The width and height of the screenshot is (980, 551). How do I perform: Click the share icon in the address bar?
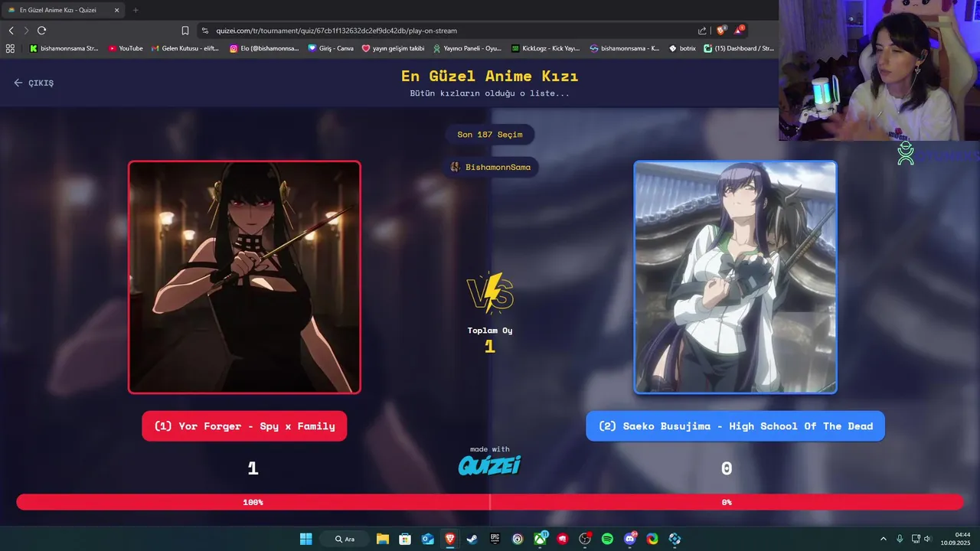pos(702,31)
